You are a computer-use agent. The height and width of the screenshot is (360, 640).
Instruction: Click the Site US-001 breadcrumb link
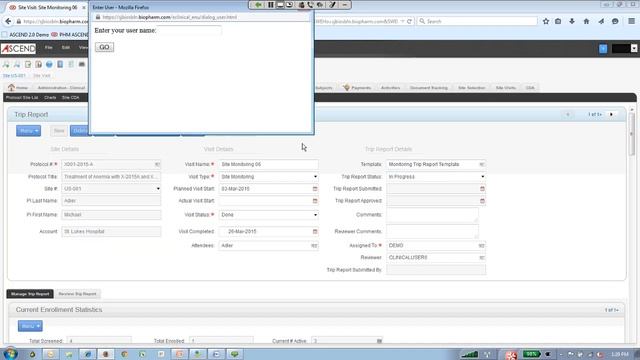point(14,76)
